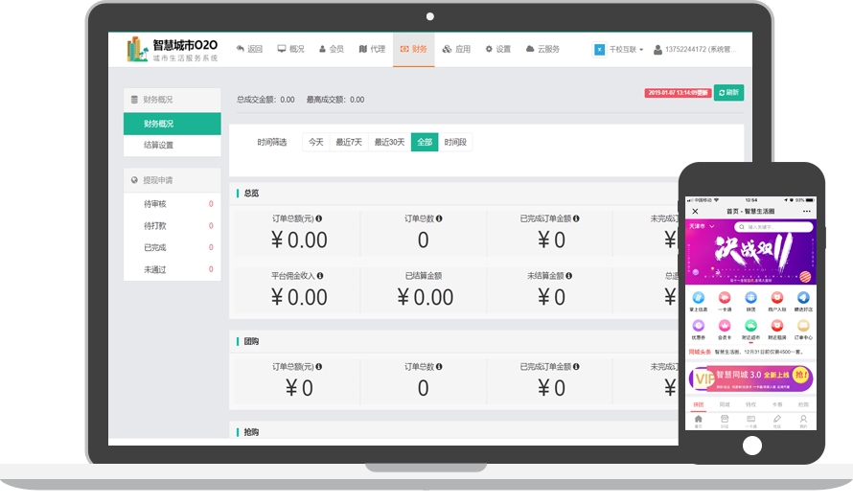Open 财务概况 sidebar menu item
Viewport: 853px width, 504px height.
(172, 124)
